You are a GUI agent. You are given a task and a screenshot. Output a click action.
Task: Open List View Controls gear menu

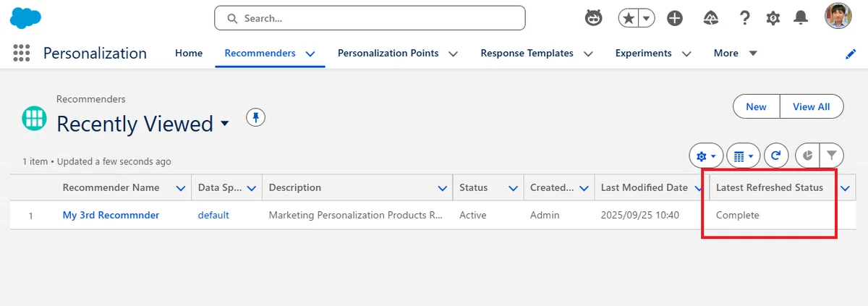(x=706, y=155)
